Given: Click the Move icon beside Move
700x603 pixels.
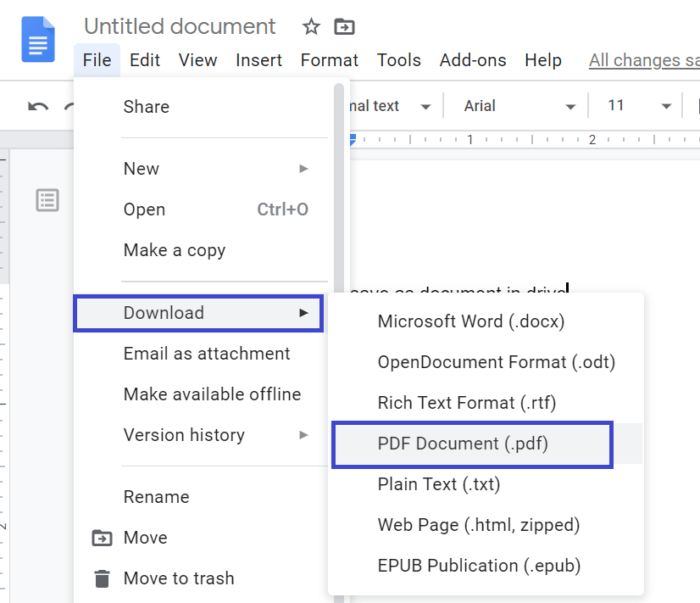Looking at the screenshot, I should 103,538.
